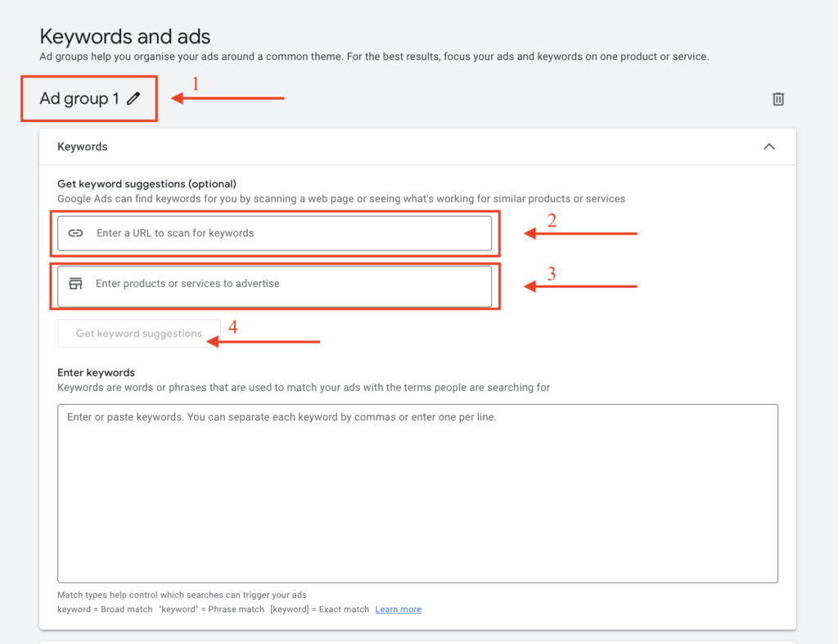The image size is (838, 644).
Task: Open the Learn more link about match types
Action: click(x=398, y=610)
